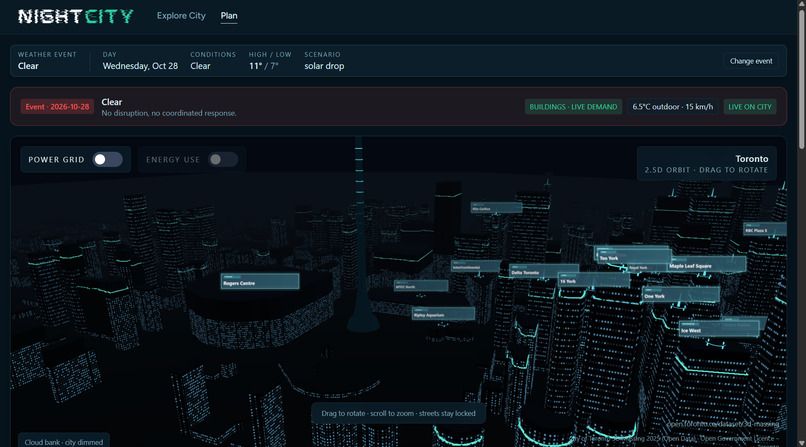This screenshot has width=806, height=447.
Task: Select the Maple Leaf Square label
Action: tap(707, 264)
